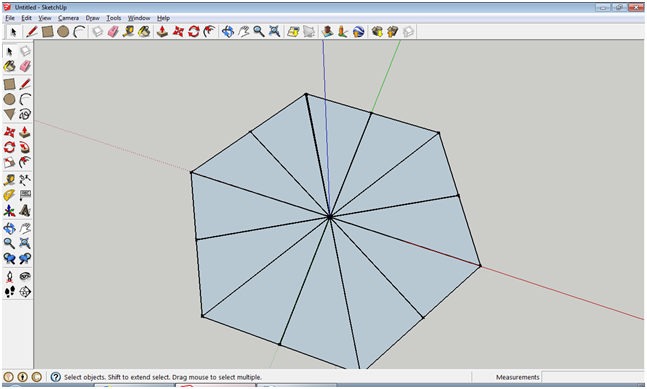
Task: Select the Line pencil tool in top toolbar
Action: click(32, 31)
